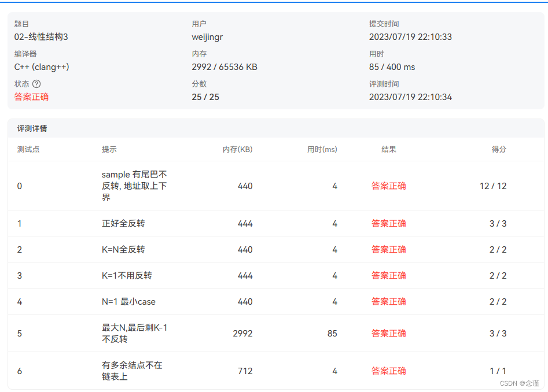Click 答案正确 result for test case 2
The image size is (548, 392).
pyautogui.click(x=388, y=249)
